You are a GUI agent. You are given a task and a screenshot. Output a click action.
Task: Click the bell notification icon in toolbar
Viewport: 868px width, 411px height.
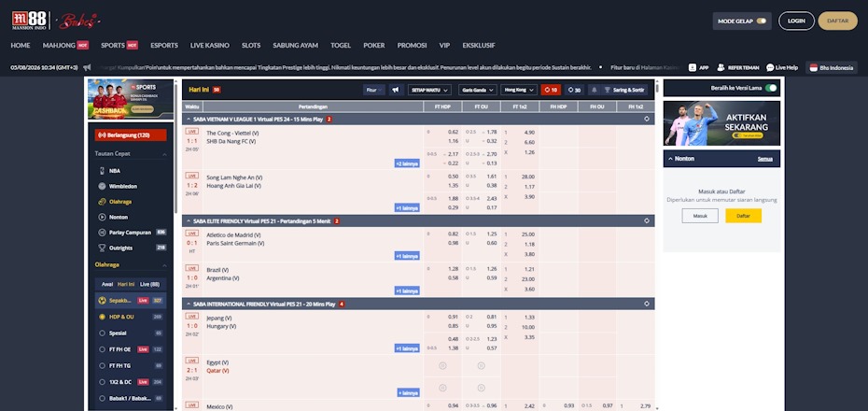click(595, 90)
